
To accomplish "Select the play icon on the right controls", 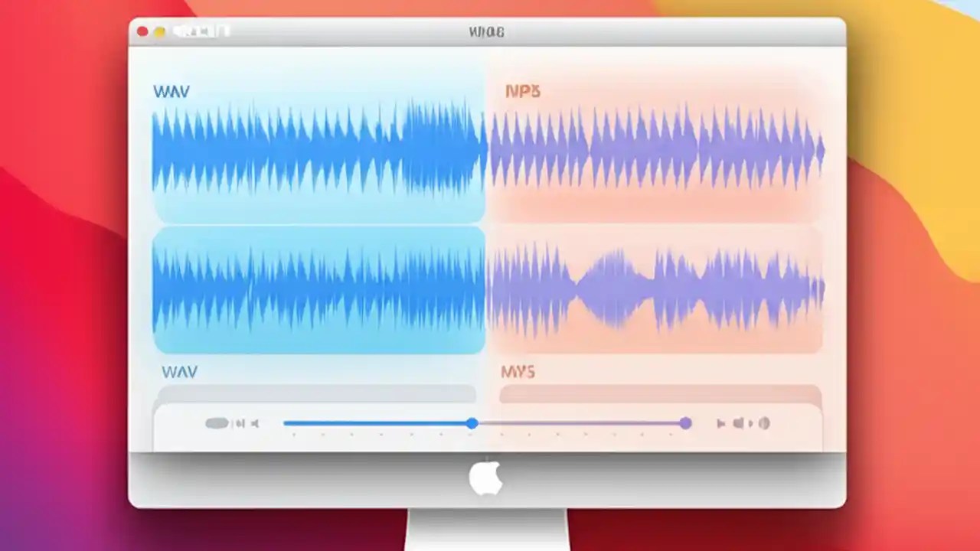I will click(x=720, y=423).
